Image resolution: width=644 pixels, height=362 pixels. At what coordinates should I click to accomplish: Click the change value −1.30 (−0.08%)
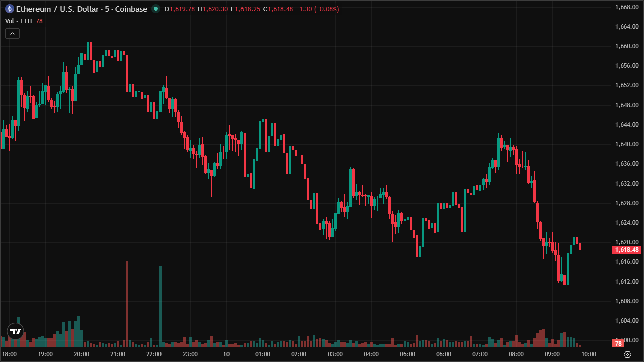317,9
